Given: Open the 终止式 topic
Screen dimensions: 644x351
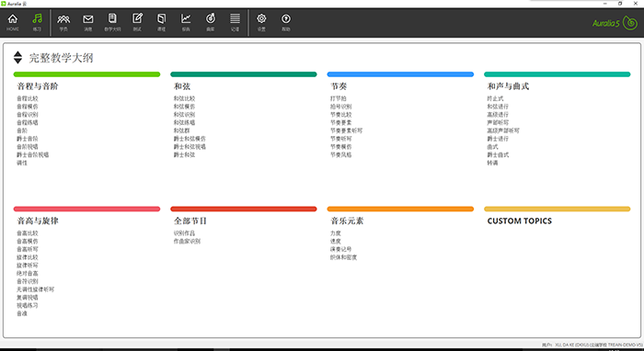Looking at the screenshot, I should 495,98.
